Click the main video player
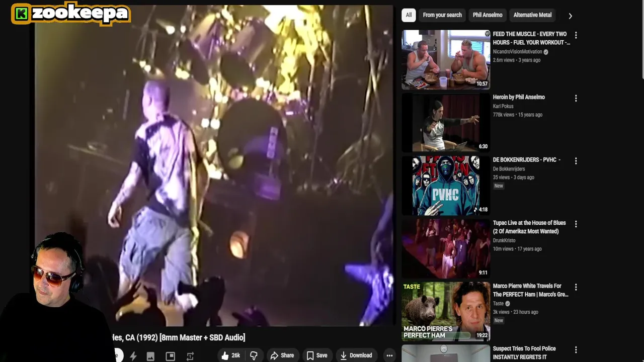Image resolution: width=644 pixels, height=362 pixels. click(x=214, y=166)
